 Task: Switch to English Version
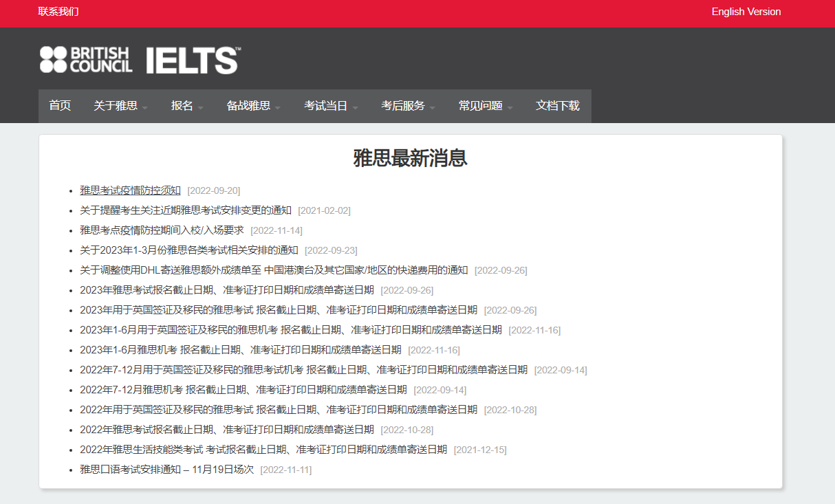(746, 12)
